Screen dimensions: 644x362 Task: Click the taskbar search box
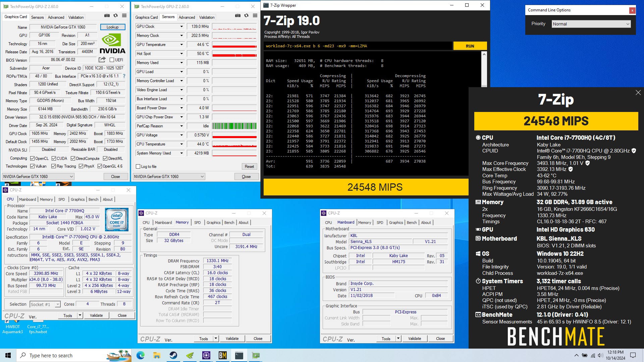tap(74, 355)
